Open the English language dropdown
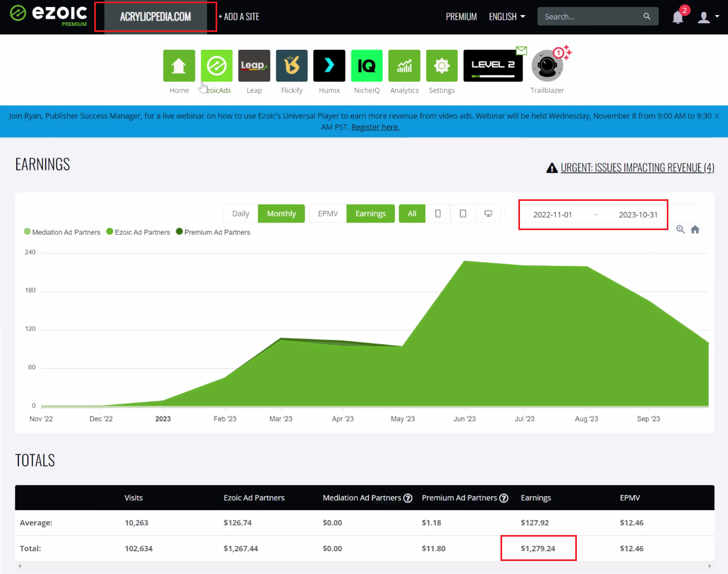The width and height of the screenshot is (728, 574). 507,17
